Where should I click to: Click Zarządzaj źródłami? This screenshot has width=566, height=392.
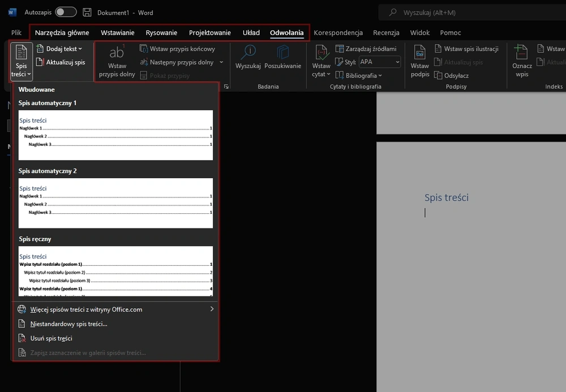click(366, 49)
